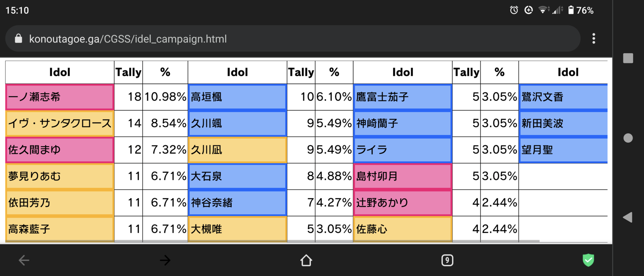
Task: Select the 望月聖 cell
Action: (x=563, y=150)
